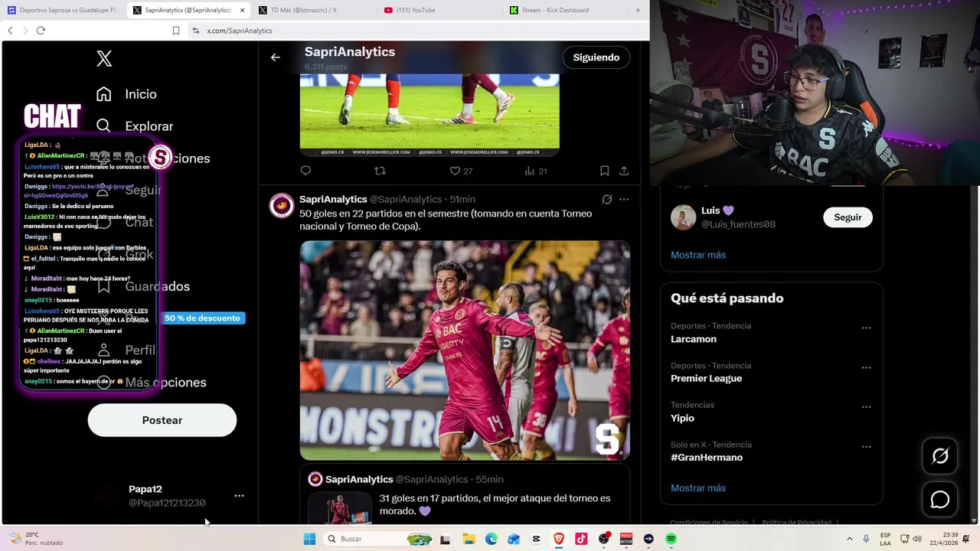Open a new browser tab
980x551 pixels.
638,10
